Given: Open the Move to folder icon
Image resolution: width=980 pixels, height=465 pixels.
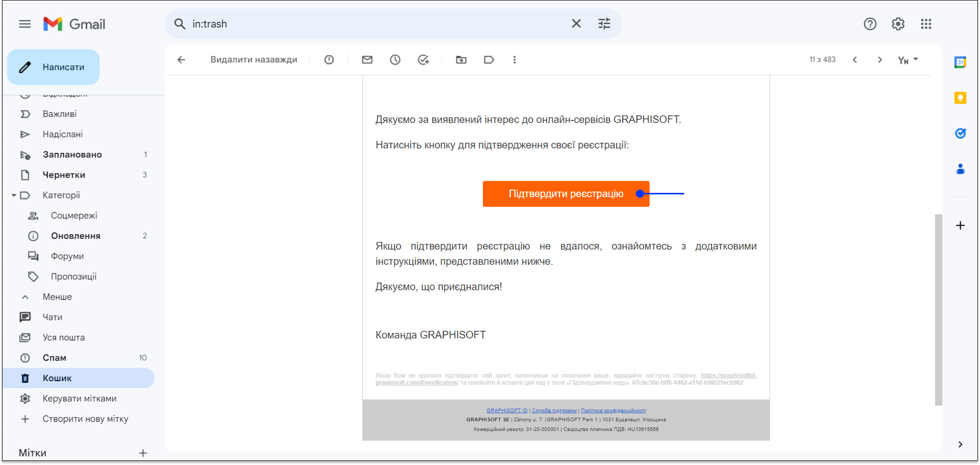Looking at the screenshot, I should [461, 60].
